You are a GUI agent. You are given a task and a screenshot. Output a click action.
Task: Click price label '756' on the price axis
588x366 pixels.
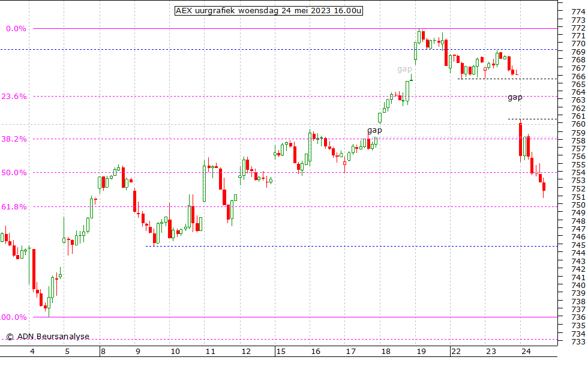(578, 157)
